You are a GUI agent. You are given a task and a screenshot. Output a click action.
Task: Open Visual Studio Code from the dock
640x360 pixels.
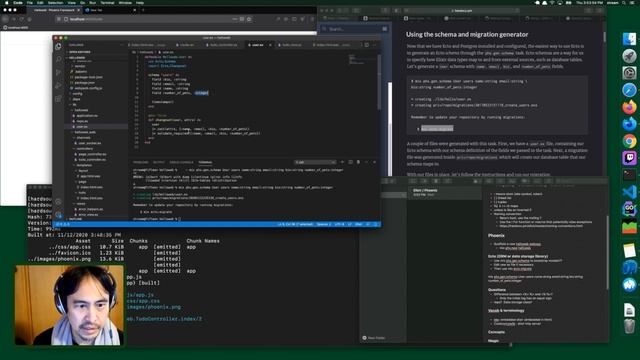pos(629,192)
